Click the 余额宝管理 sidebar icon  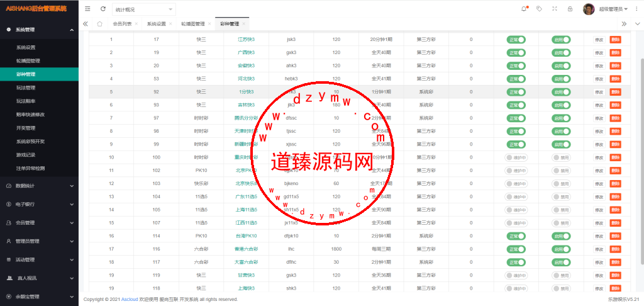tap(9, 297)
